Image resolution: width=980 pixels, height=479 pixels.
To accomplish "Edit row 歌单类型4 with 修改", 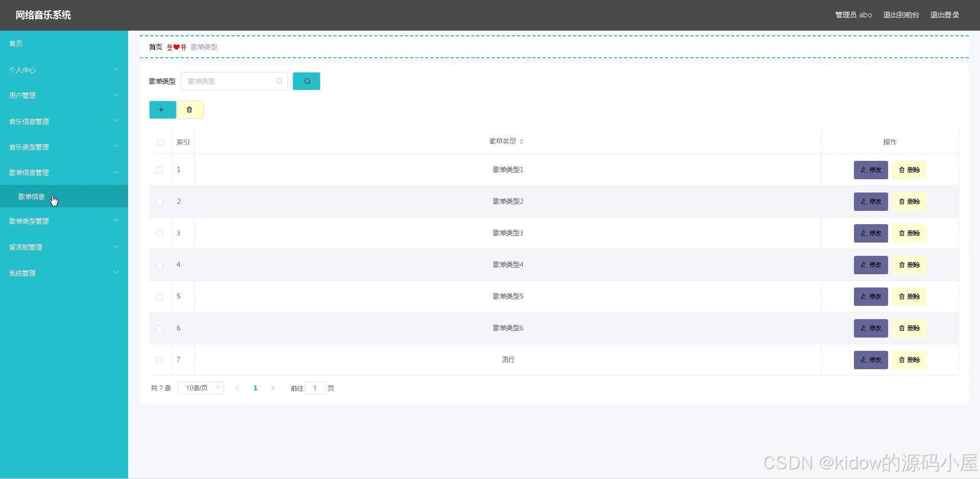I will click(871, 265).
